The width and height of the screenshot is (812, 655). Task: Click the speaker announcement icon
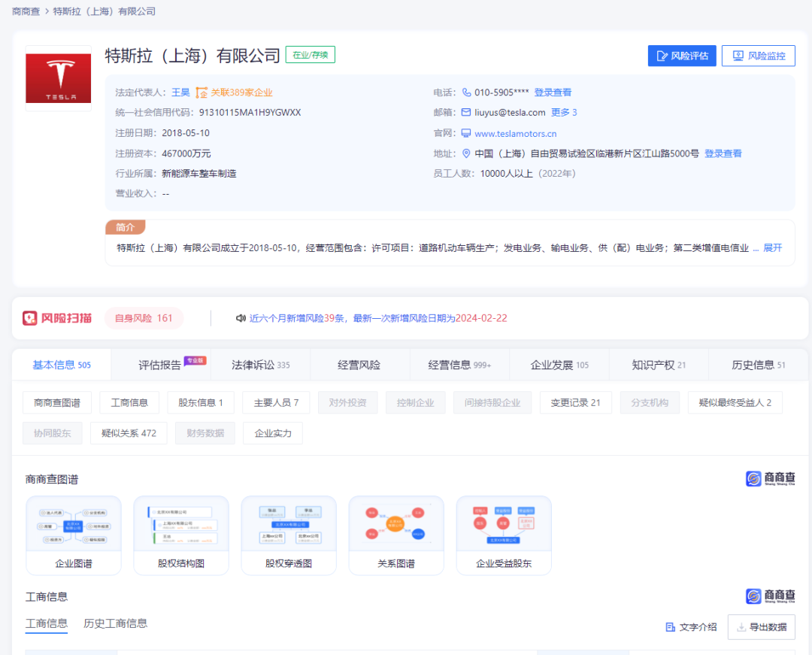tap(241, 318)
